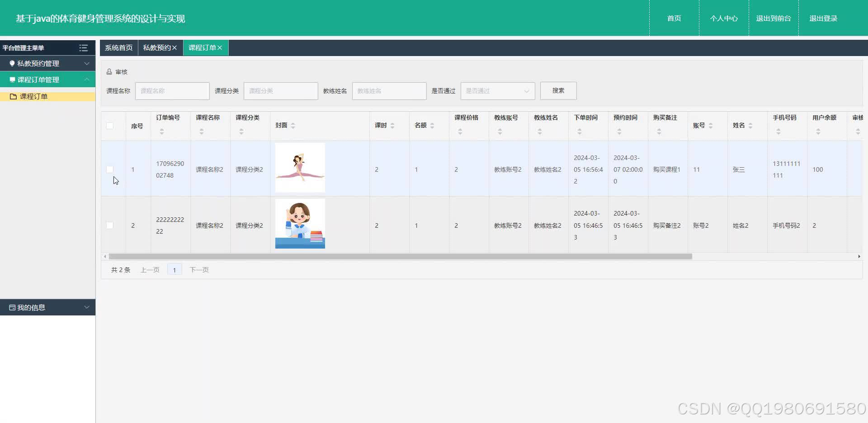Screen dimensions: 868x423
Task: Click the 课程订单管理 sidebar icon
Action: pyautogui.click(x=12, y=80)
